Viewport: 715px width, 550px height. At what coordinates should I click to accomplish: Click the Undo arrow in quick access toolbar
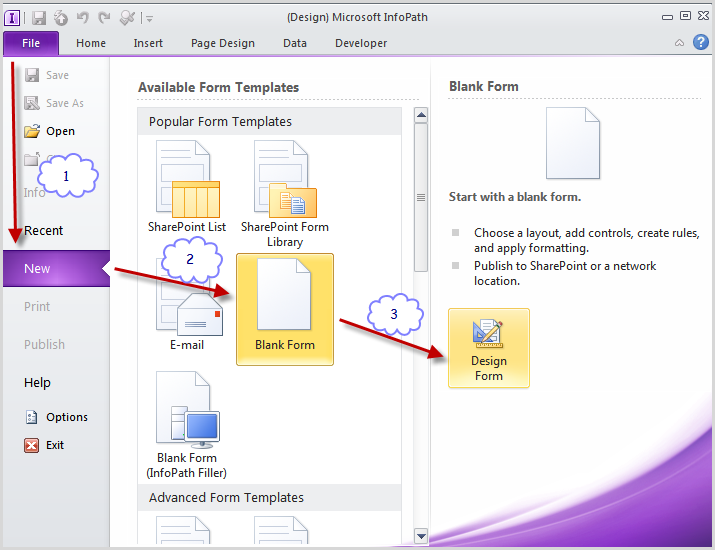coord(83,18)
